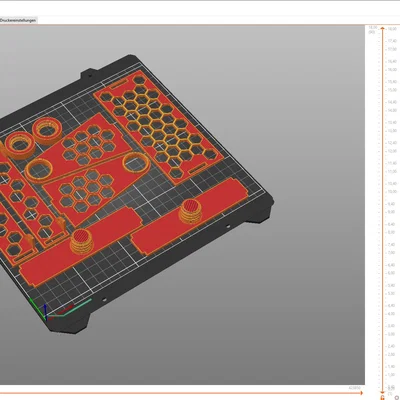
Task: Jump to the 14,00 tick on the layer slider
Action: 391,110
